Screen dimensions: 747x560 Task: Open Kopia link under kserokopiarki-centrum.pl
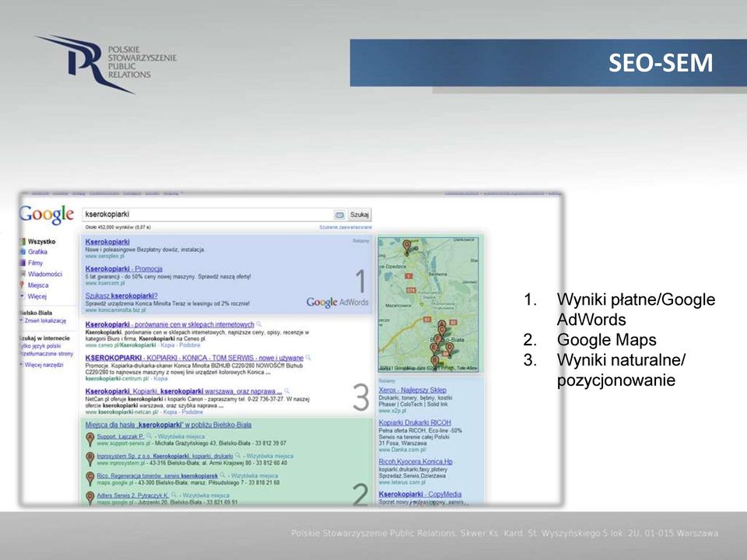click(x=160, y=379)
